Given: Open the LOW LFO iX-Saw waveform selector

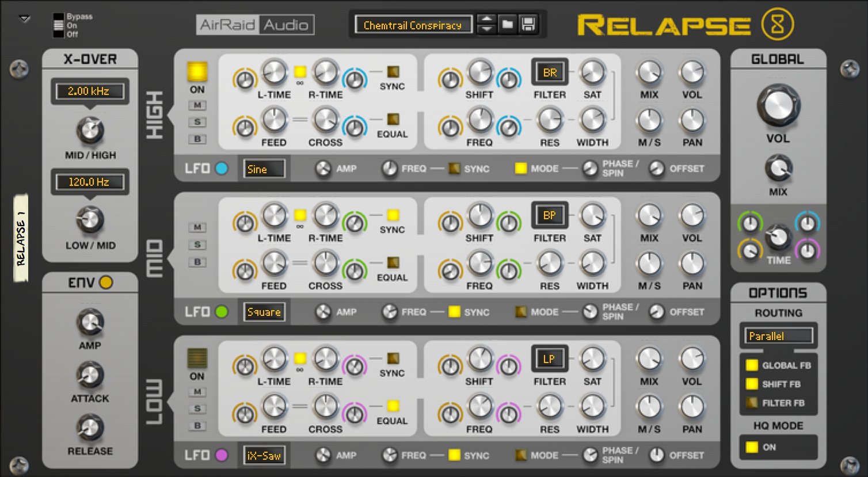Looking at the screenshot, I should [264, 456].
